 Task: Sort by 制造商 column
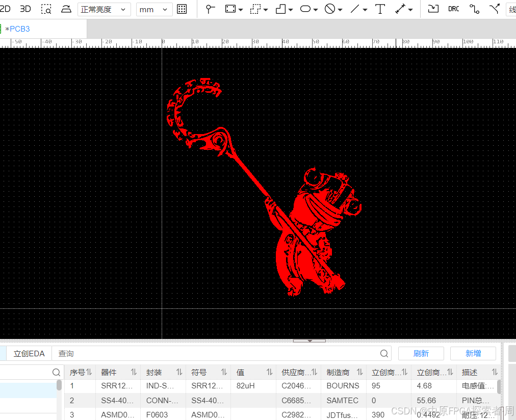(x=359, y=372)
